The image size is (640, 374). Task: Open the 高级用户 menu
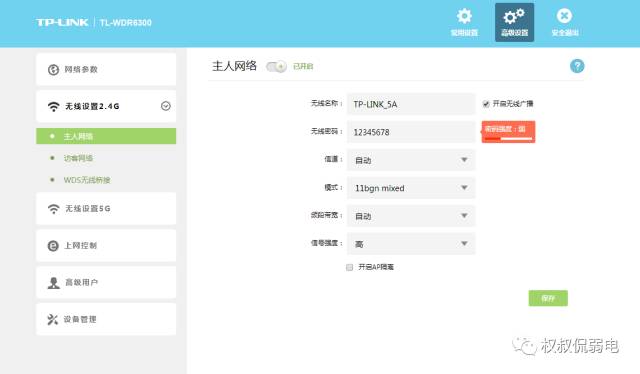(106, 283)
